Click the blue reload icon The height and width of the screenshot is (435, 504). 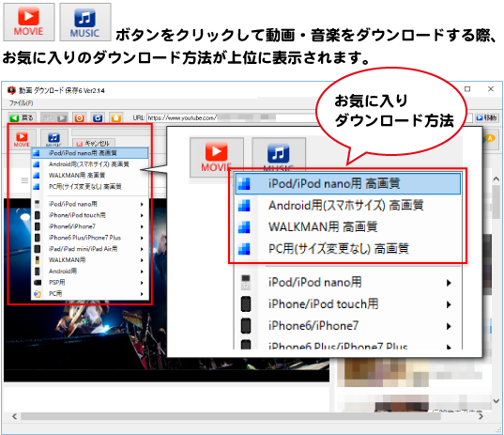(98, 117)
